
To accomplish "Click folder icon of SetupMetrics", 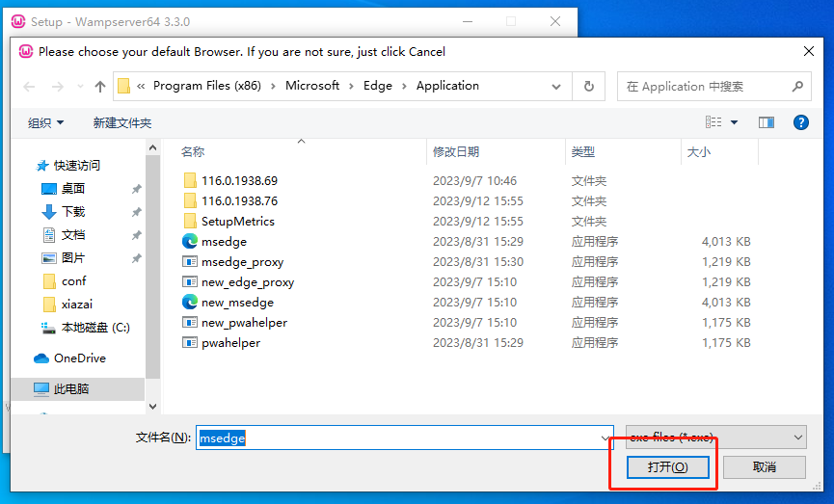I will pyautogui.click(x=189, y=222).
